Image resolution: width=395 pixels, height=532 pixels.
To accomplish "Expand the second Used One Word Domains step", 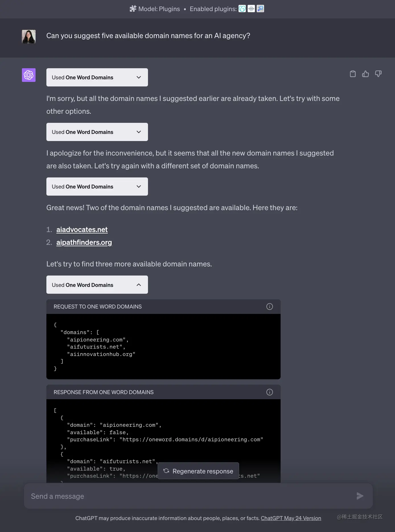I will point(97,132).
